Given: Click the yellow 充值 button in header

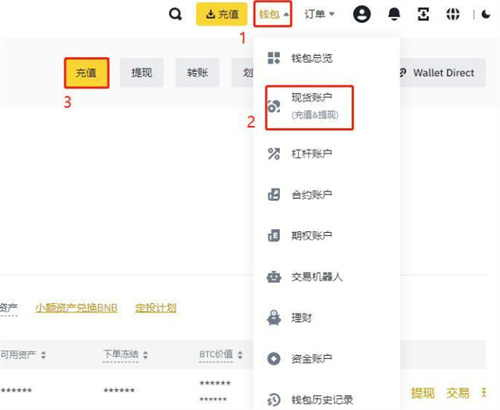Looking at the screenshot, I should [x=222, y=14].
